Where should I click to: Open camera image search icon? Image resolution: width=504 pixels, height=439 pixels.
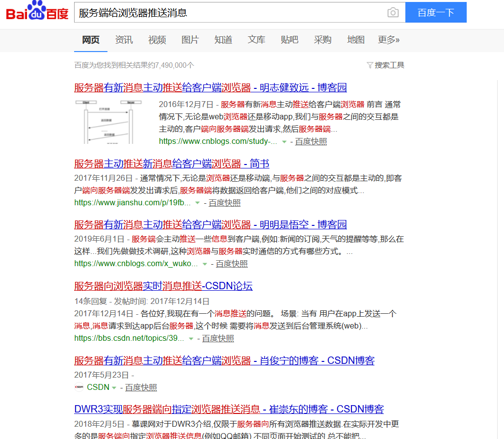[x=393, y=13]
